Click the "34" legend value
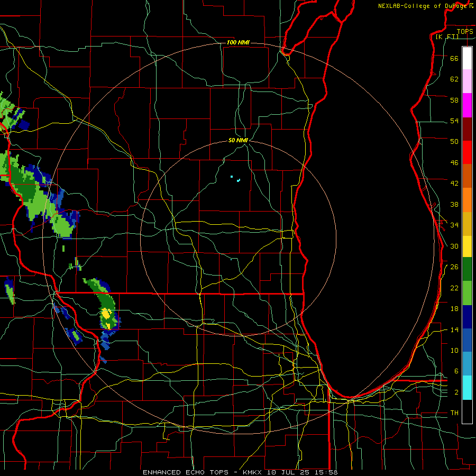Screen dimensions: 476x476 (454, 225)
